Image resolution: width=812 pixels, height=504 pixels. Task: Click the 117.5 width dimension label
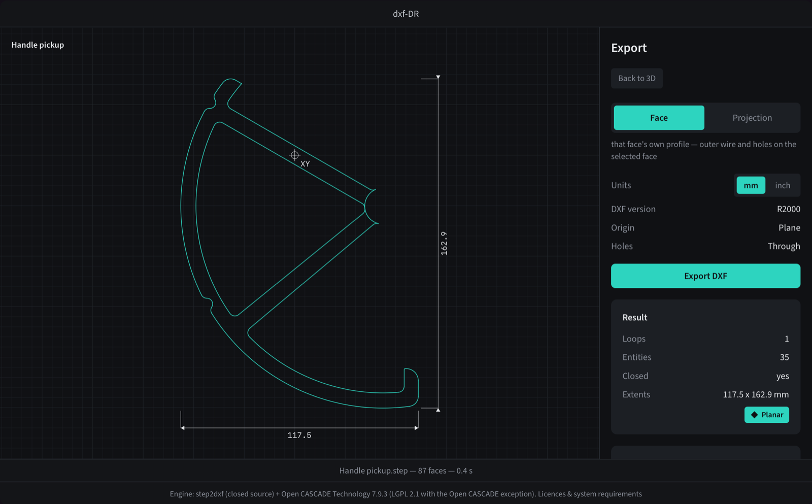pos(299,435)
